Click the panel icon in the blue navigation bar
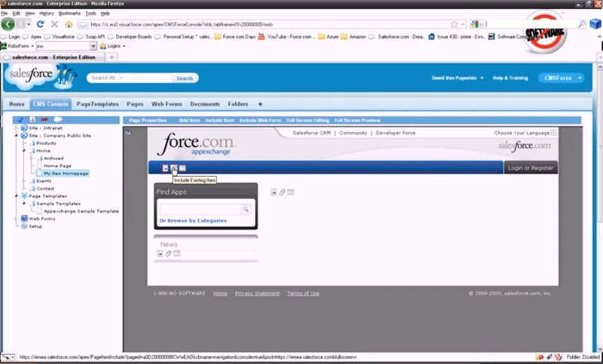 click(182, 168)
